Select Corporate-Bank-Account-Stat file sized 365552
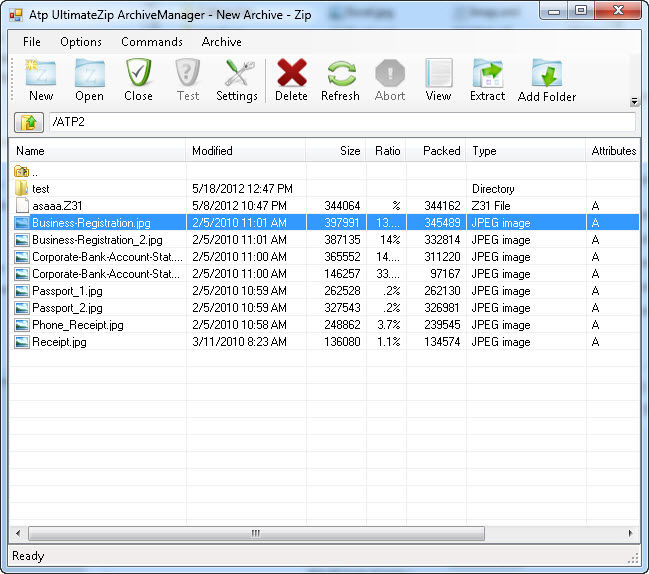 [107, 257]
